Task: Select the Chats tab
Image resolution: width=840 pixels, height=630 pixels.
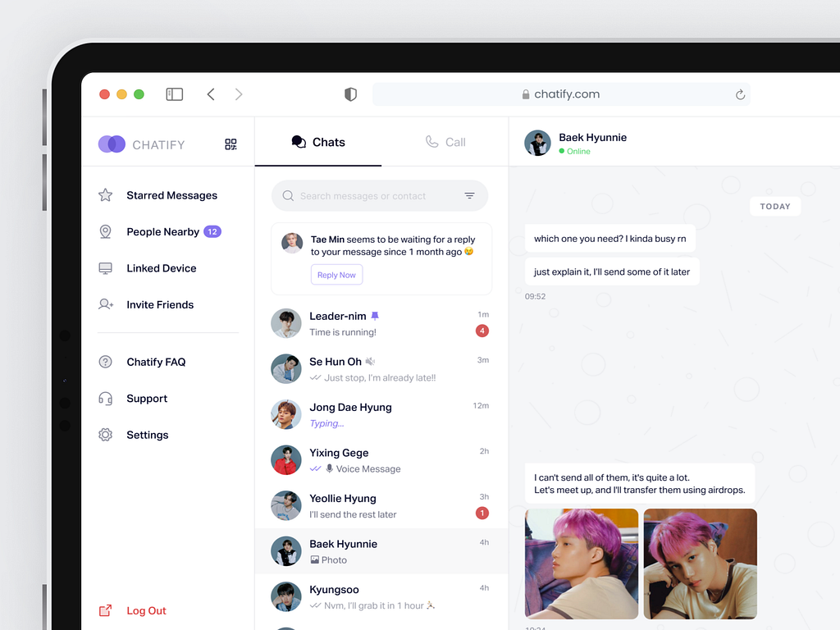Action: pyautogui.click(x=318, y=141)
